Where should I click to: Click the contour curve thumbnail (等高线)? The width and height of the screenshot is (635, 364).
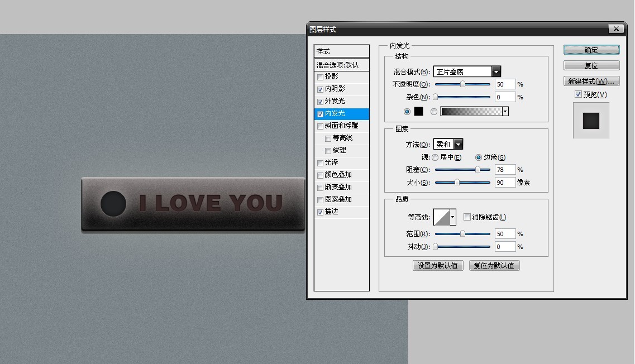point(442,217)
